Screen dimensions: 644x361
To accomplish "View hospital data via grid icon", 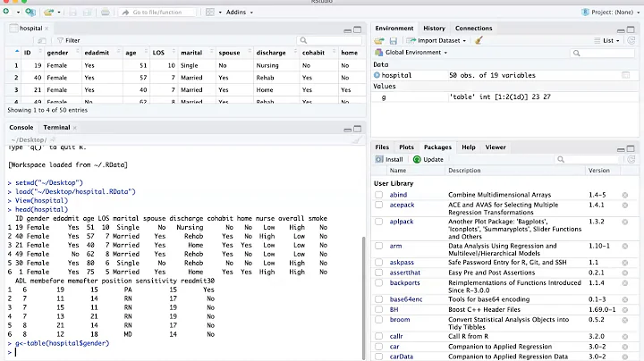I will point(625,75).
